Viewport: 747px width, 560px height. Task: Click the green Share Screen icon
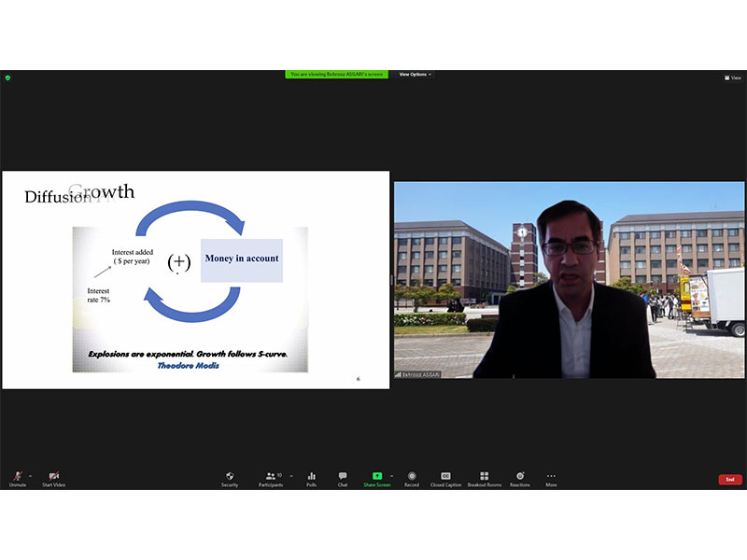(x=377, y=477)
